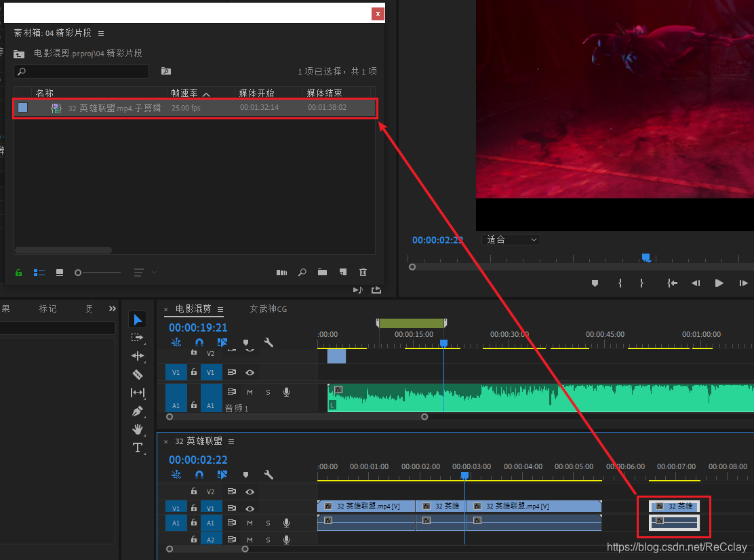The width and height of the screenshot is (754, 560).
Task: Switch to 女武神CG sequence tab
Action: [x=269, y=309]
